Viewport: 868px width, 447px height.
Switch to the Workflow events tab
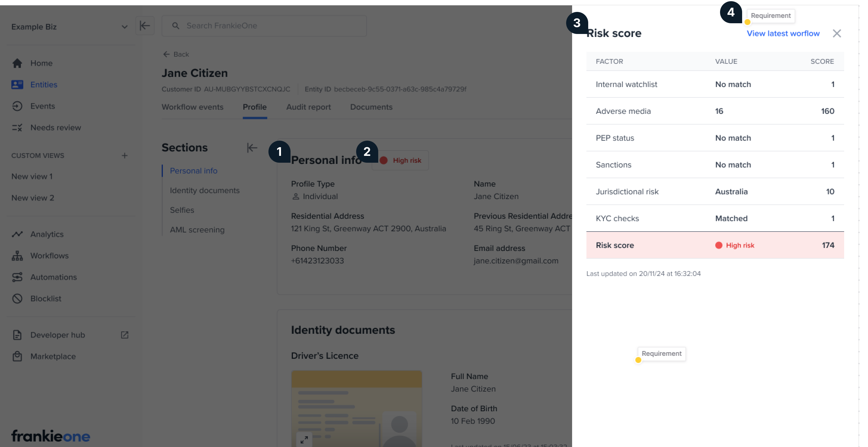pos(192,107)
